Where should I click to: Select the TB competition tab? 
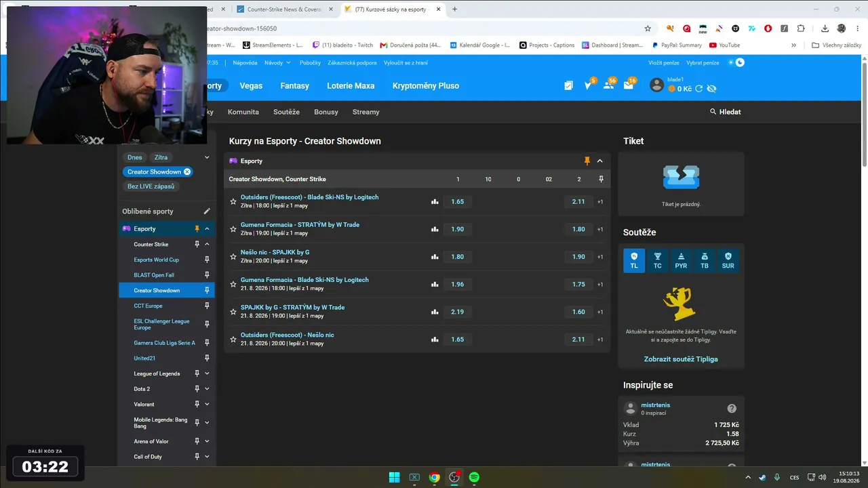pos(705,260)
